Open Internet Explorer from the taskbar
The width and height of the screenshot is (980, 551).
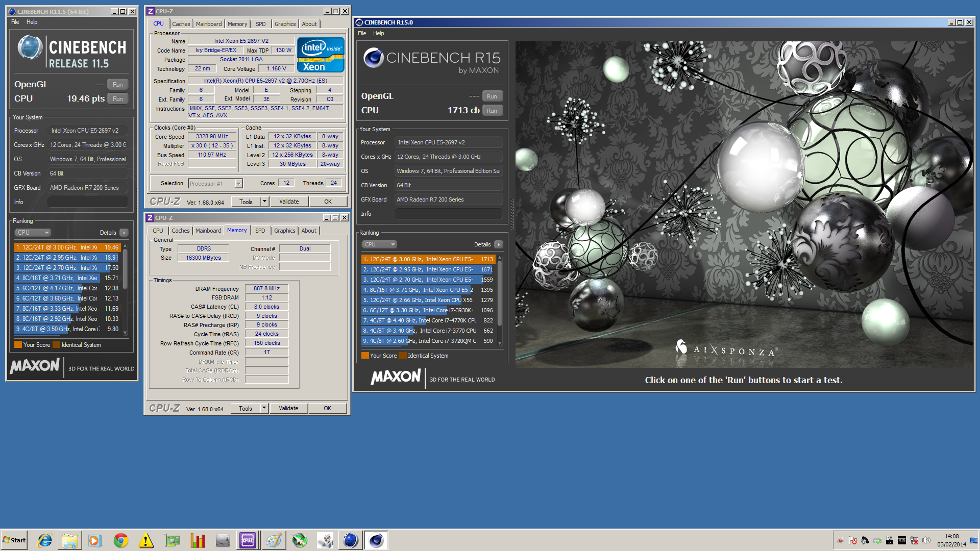(x=45, y=540)
